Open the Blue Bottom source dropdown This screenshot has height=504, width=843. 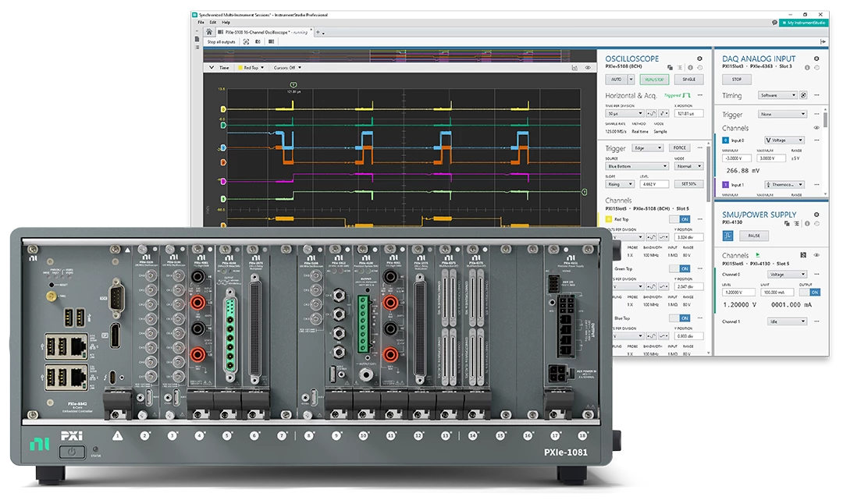tap(637, 166)
